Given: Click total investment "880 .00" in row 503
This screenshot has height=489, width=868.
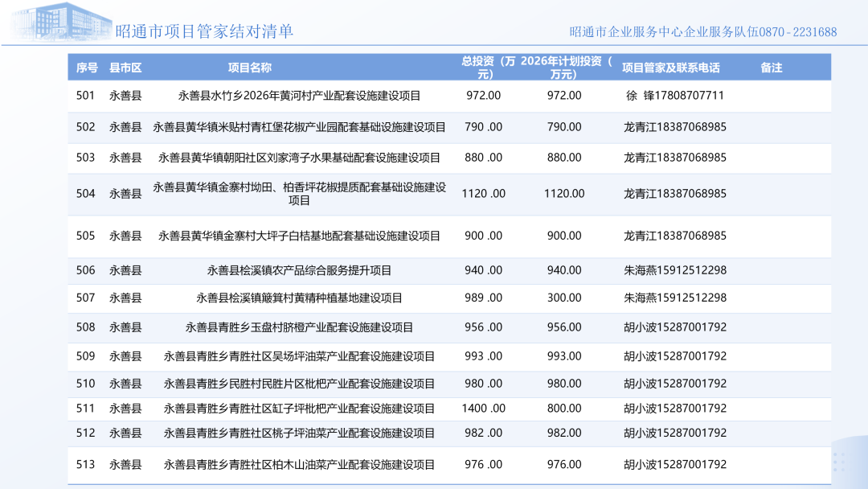Looking at the screenshot, I should click(483, 158).
